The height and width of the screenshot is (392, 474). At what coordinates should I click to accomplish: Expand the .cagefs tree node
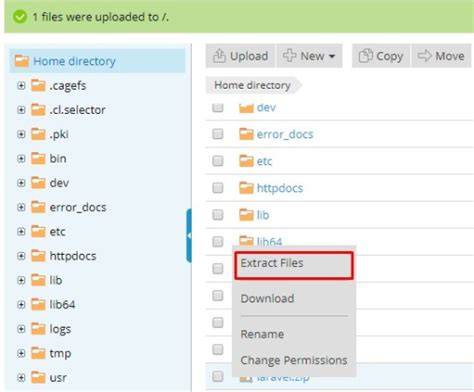coord(21,86)
